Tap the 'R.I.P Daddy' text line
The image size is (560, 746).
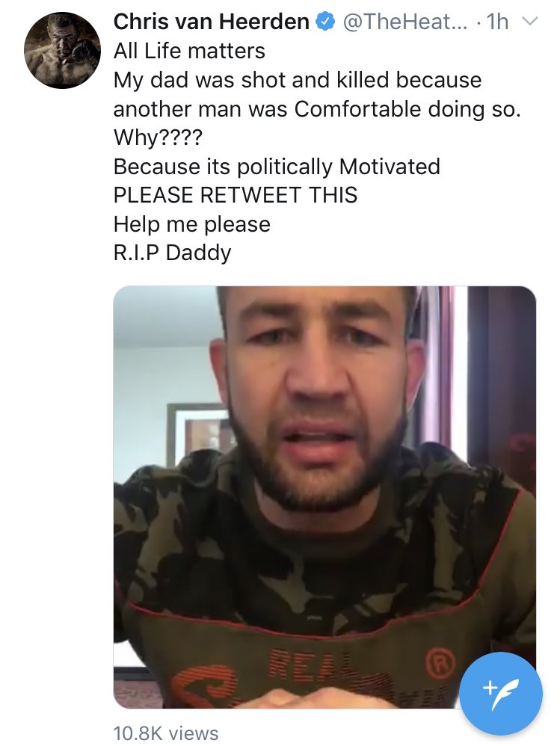[172, 253]
